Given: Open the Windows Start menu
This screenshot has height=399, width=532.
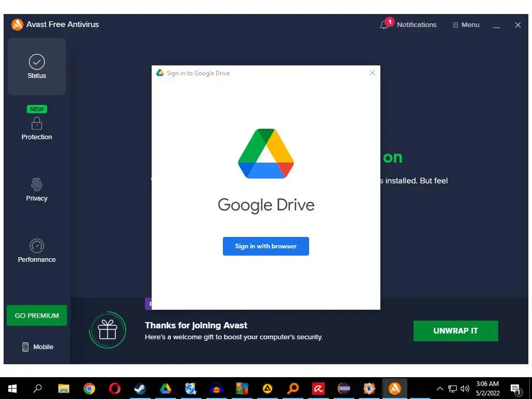Looking at the screenshot, I should [x=12, y=389].
